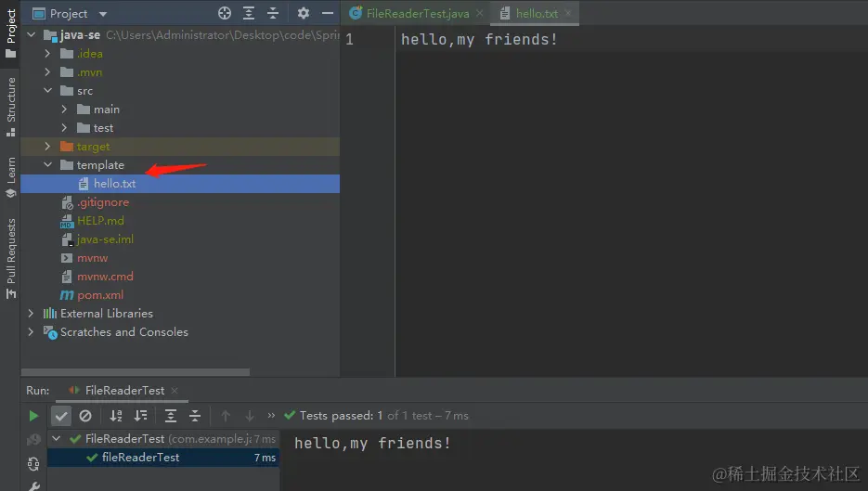Expand the main folder
This screenshot has height=491, width=868.
(x=64, y=109)
